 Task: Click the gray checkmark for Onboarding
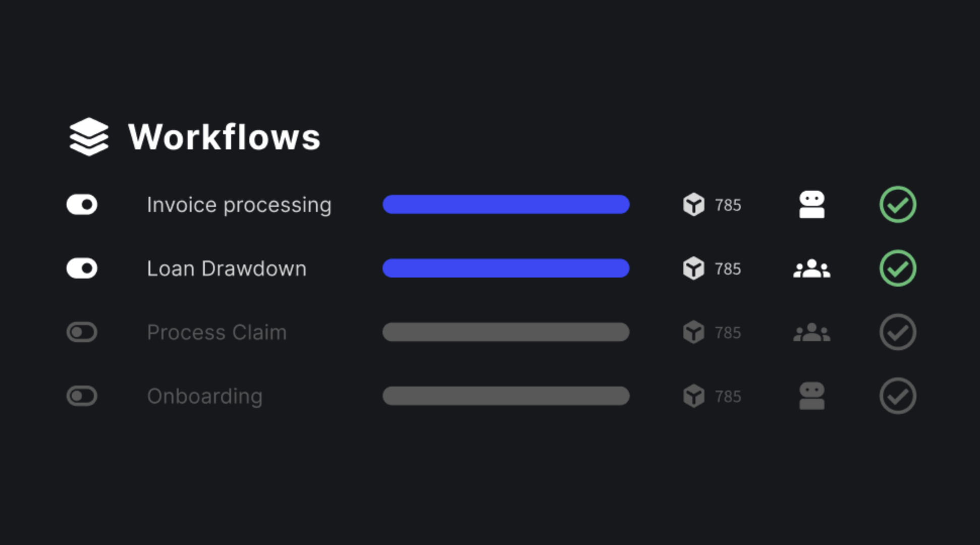898,396
